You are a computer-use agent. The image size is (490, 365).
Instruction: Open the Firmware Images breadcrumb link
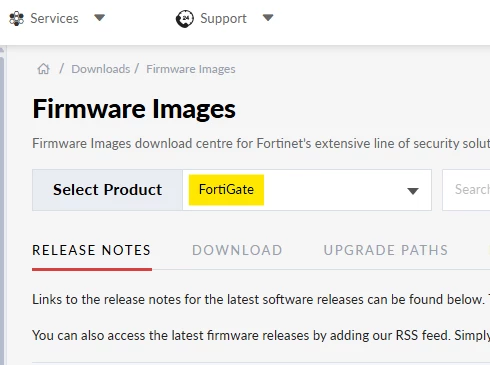pyautogui.click(x=191, y=69)
